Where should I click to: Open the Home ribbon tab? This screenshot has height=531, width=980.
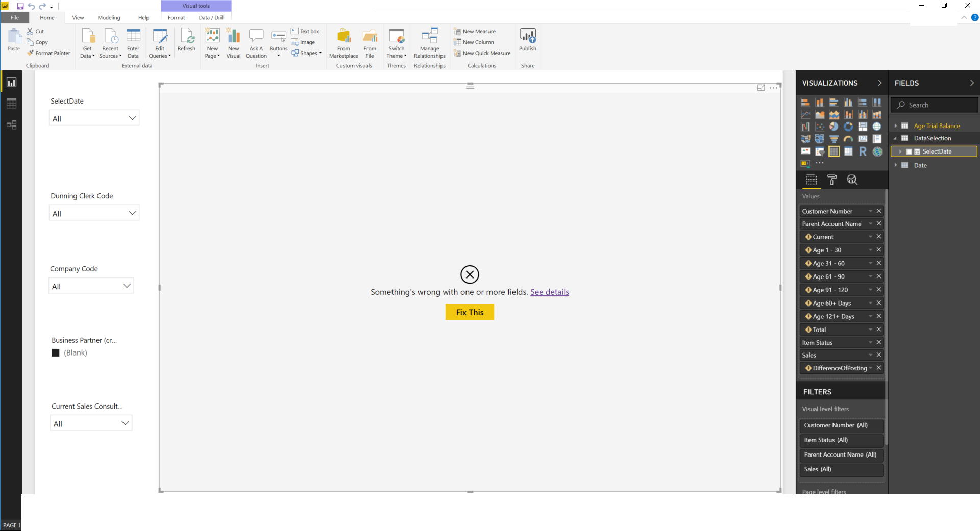pos(47,18)
